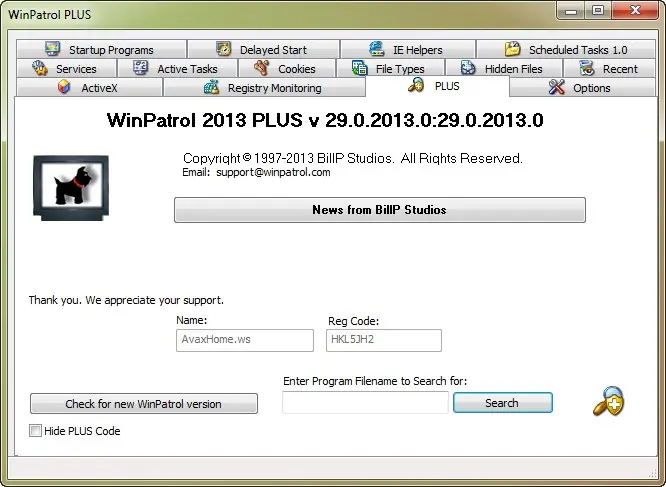Click the Startup Programs monitor icon
The image size is (666, 487).
tap(52, 49)
